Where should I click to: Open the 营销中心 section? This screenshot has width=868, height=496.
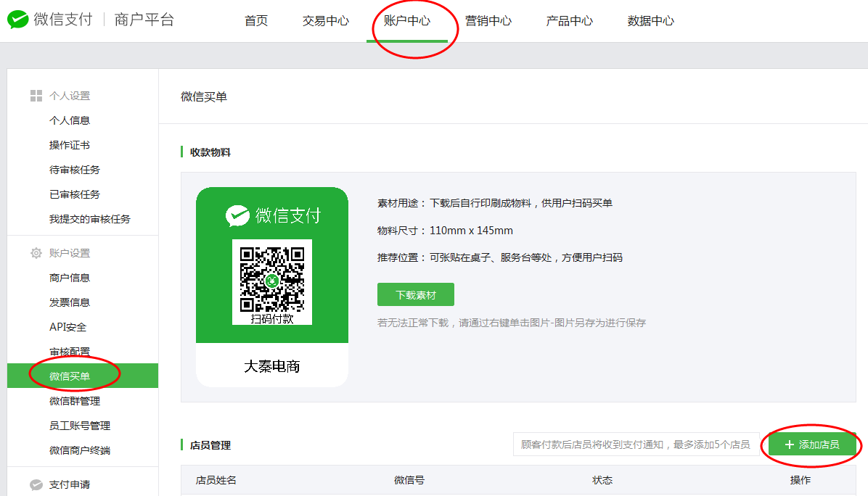click(x=489, y=22)
